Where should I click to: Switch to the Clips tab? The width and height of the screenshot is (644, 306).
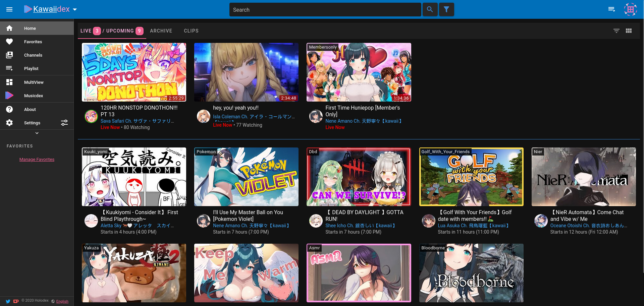[x=191, y=31]
